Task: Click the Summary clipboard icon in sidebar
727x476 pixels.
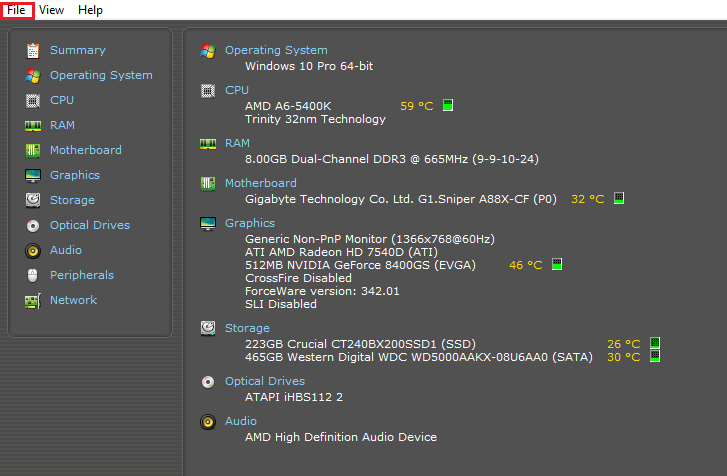Action: (x=33, y=51)
